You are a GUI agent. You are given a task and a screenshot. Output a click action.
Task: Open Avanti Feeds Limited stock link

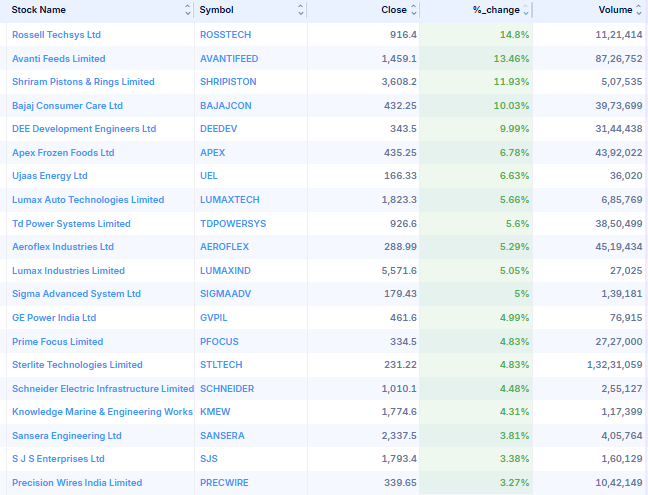[x=59, y=59]
